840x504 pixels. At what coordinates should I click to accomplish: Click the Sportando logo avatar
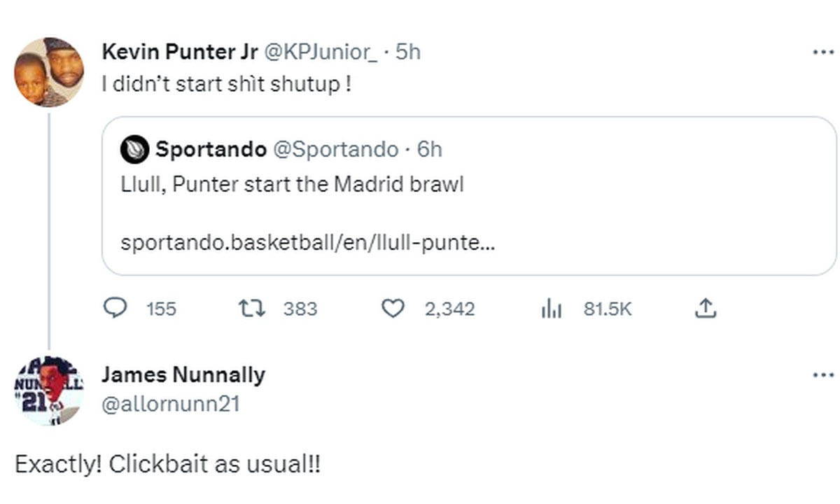point(135,149)
